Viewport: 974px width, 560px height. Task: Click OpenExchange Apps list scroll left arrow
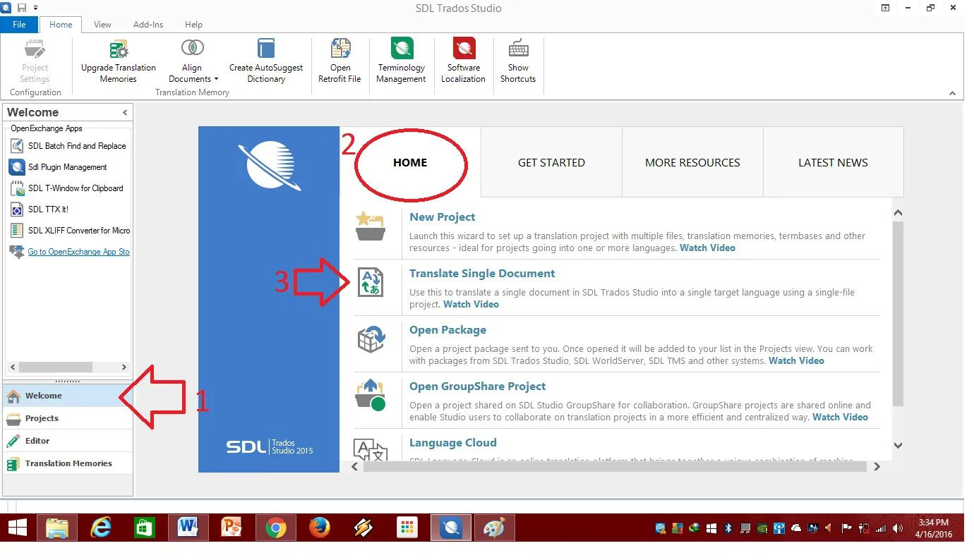13,367
